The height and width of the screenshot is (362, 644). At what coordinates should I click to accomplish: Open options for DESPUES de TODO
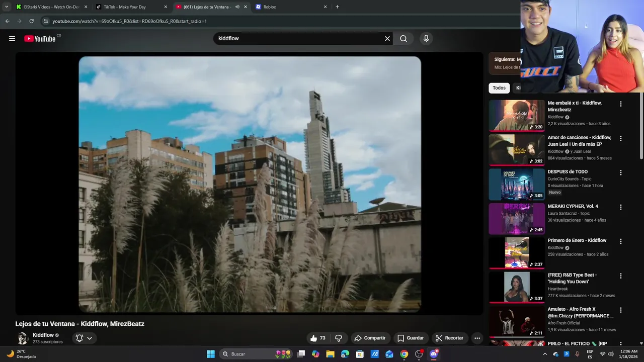click(620, 172)
